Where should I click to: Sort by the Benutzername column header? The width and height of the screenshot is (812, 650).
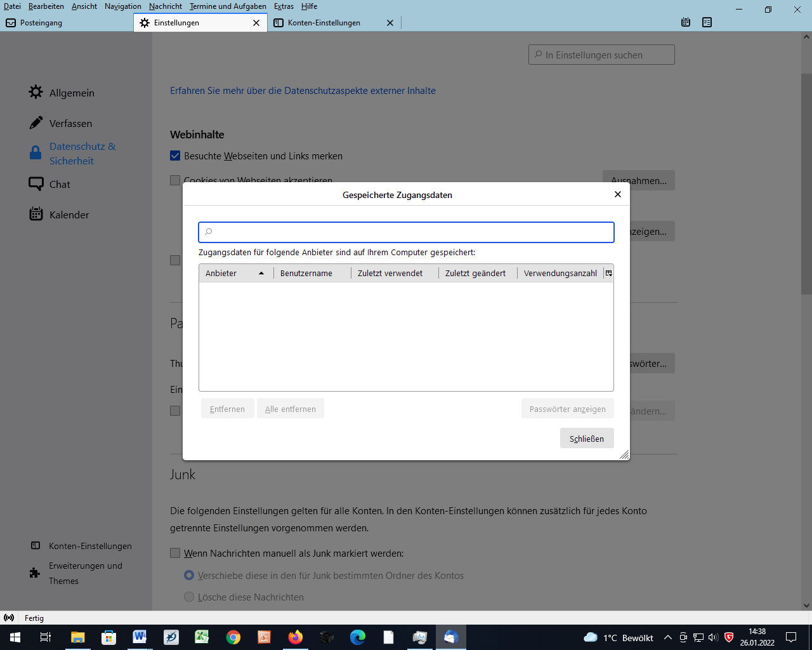click(312, 273)
